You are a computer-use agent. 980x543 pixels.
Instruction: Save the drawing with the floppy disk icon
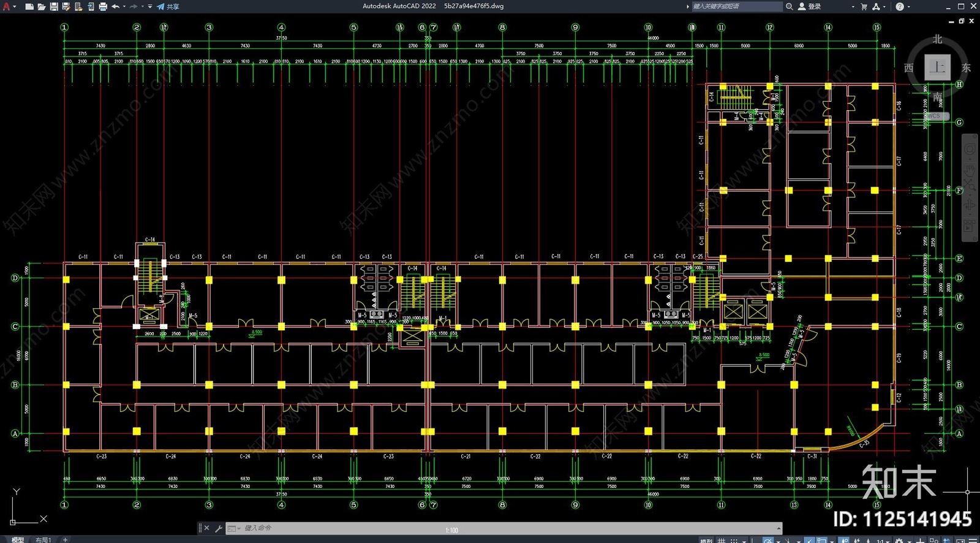coord(54,7)
